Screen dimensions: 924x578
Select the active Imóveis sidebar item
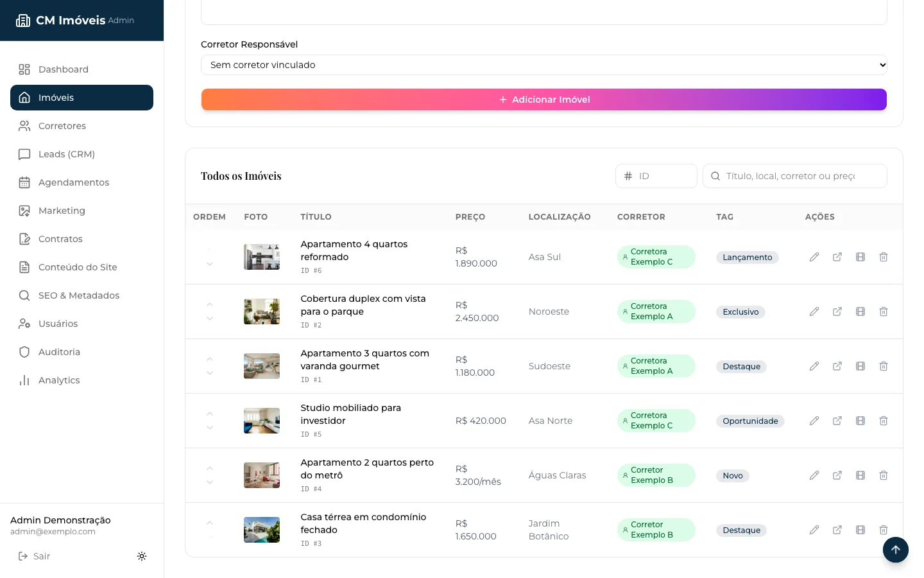[81, 98]
